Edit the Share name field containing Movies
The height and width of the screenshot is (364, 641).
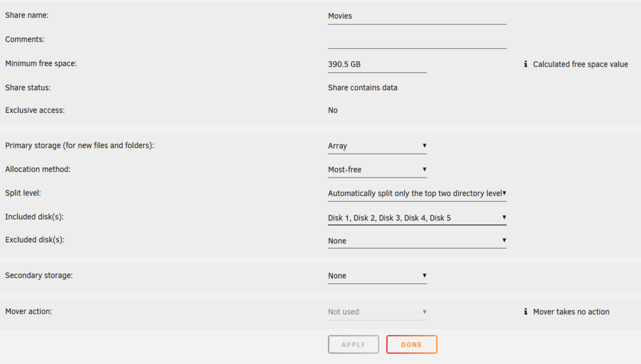click(417, 16)
